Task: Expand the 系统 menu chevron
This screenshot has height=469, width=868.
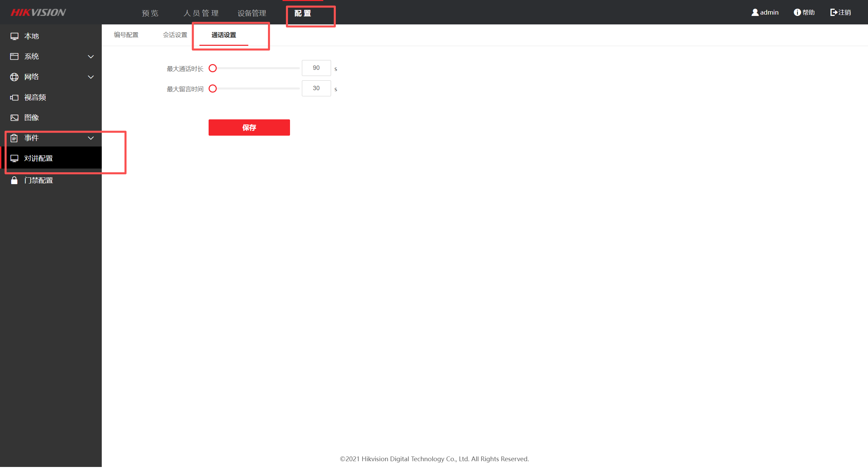Action: coord(91,57)
